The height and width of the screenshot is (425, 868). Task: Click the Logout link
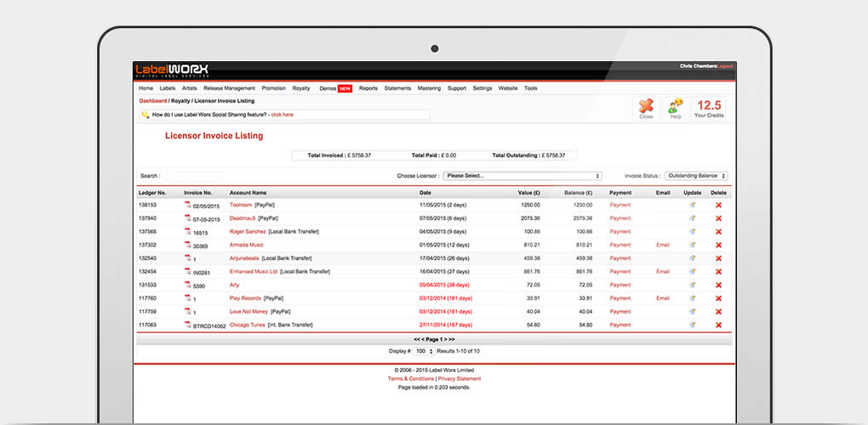[725, 66]
